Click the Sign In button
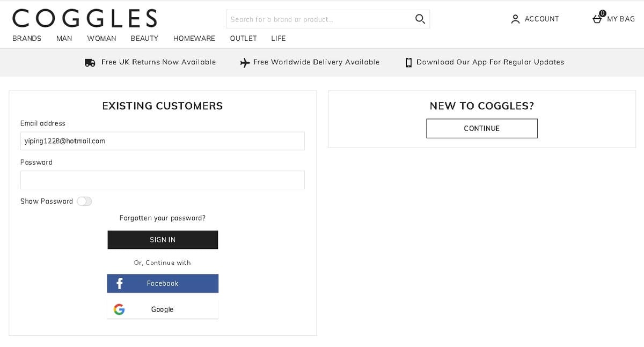Viewport: 644px width, 347px height. 163,240
